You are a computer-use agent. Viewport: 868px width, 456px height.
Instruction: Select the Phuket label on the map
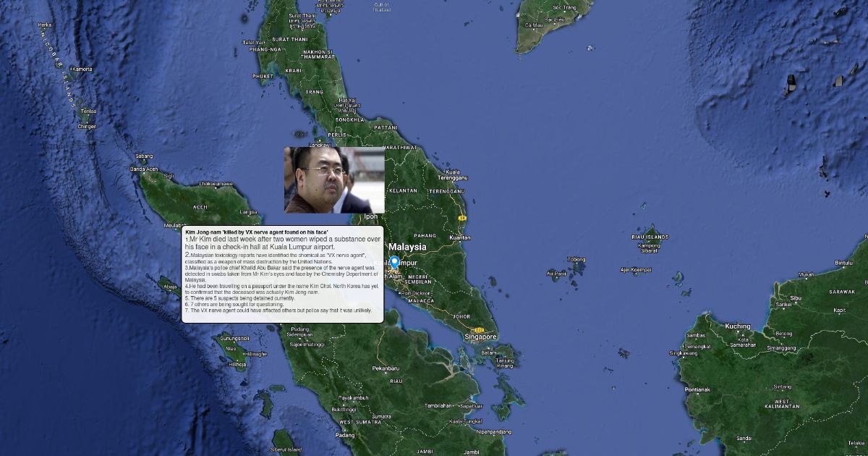(x=262, y=76)
